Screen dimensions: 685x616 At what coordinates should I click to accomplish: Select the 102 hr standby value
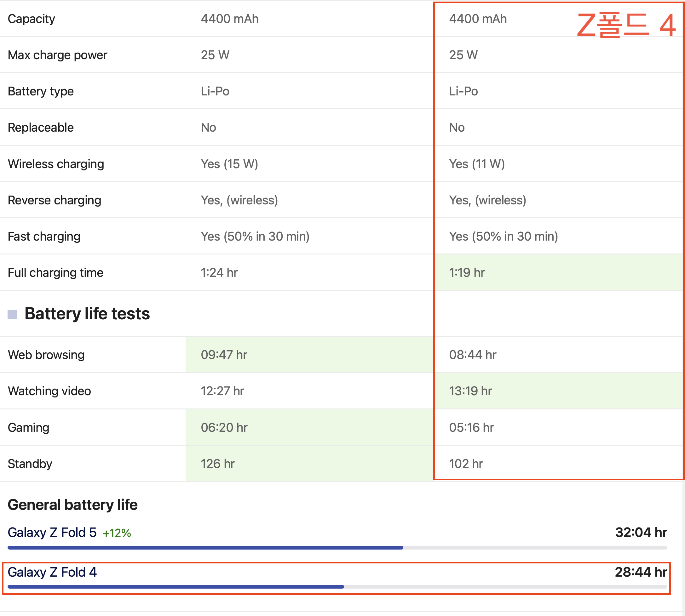[x=466, y=464]
